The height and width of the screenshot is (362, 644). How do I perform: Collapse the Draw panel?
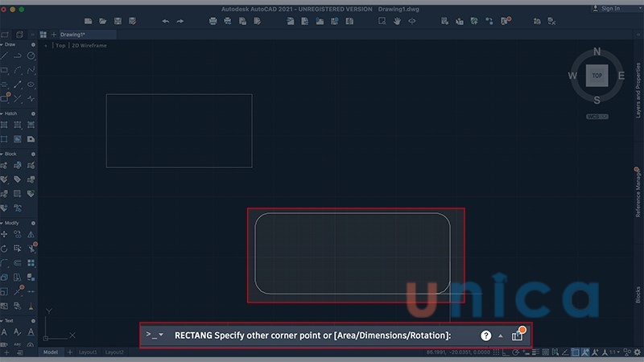point(2,45)
